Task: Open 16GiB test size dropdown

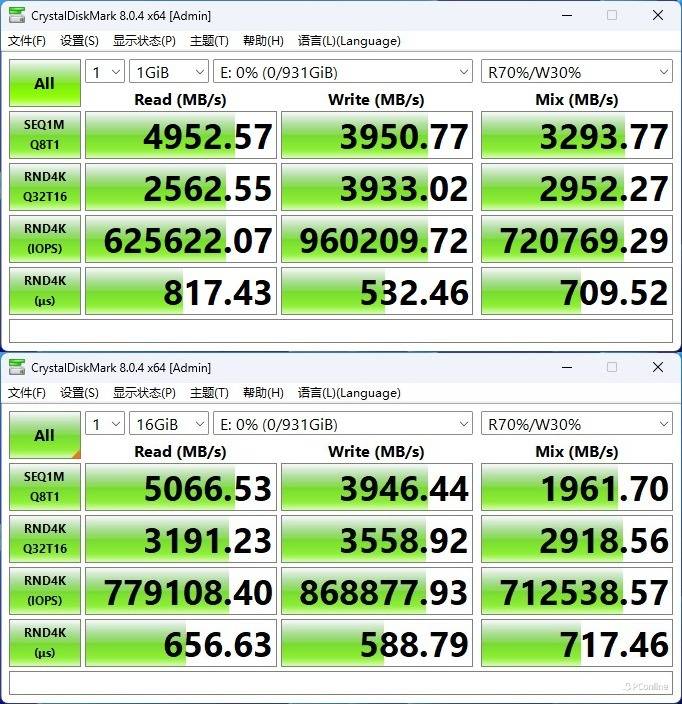Action: [169, 423]
